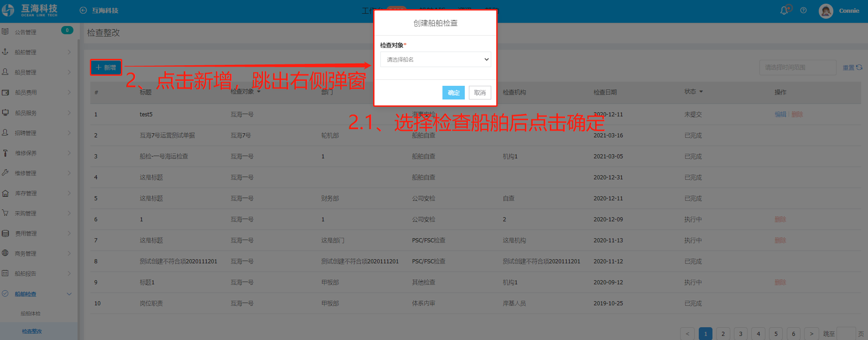
Task: Click the refresh icon beside 重置
Action: (859, 67)
